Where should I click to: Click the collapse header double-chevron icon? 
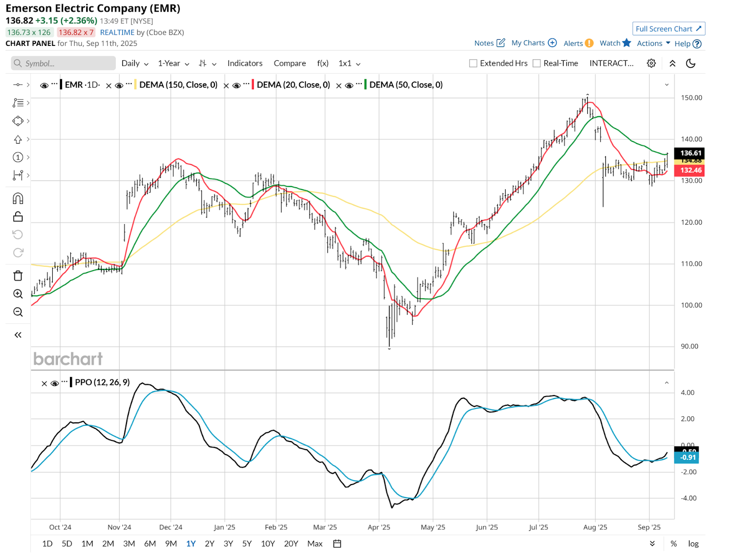672,63
